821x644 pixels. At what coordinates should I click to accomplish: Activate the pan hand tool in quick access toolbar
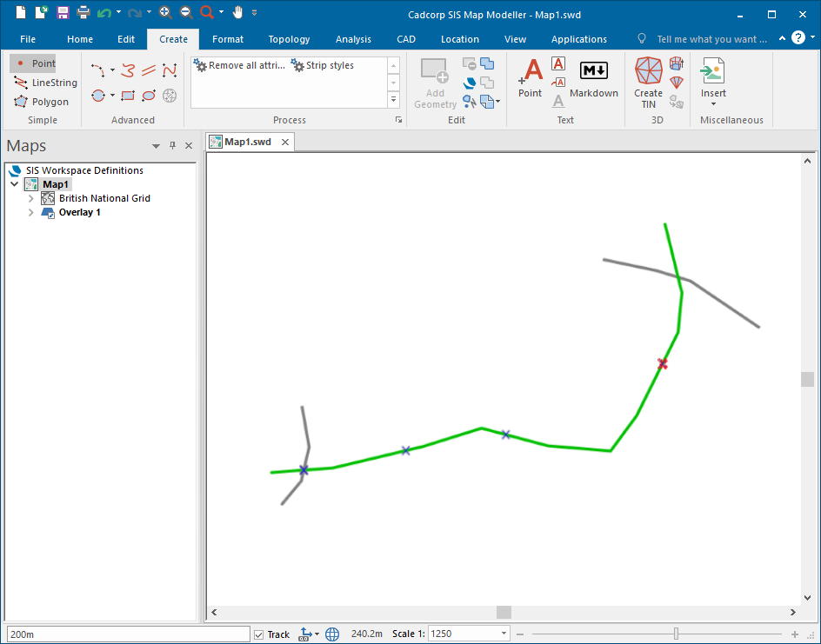coord(237,13)
